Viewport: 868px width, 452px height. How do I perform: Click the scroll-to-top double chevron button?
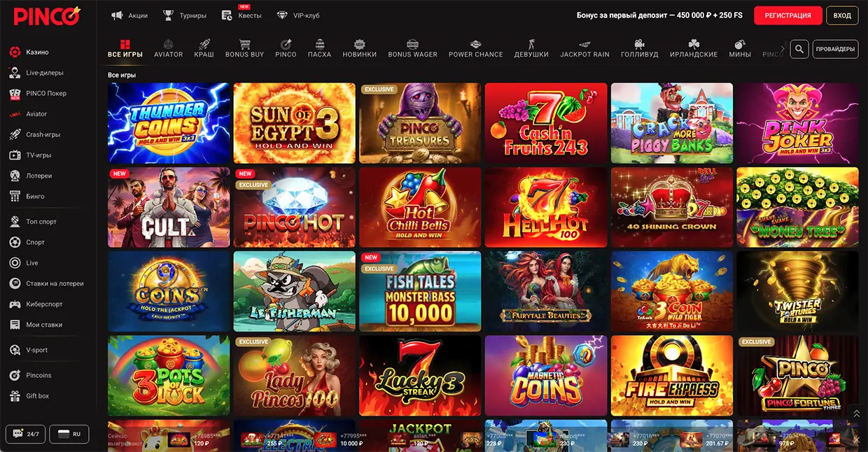tap(856, 414)
